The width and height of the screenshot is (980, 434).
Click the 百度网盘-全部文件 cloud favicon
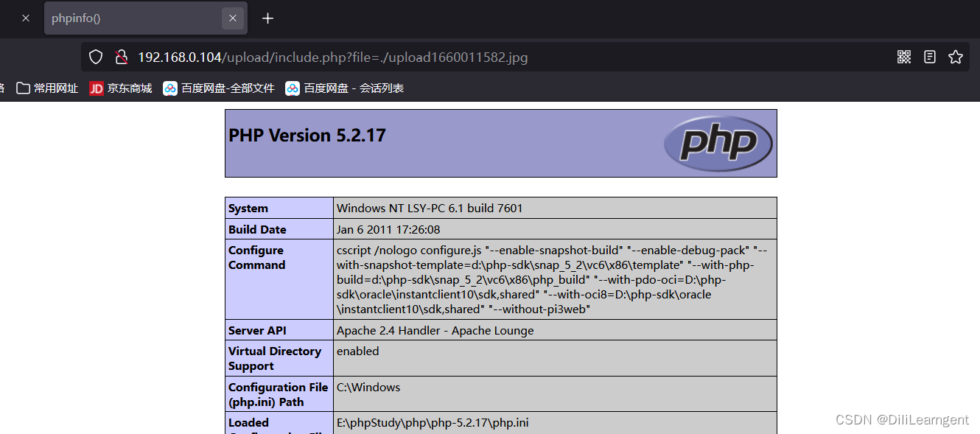(x=170, y=88)
